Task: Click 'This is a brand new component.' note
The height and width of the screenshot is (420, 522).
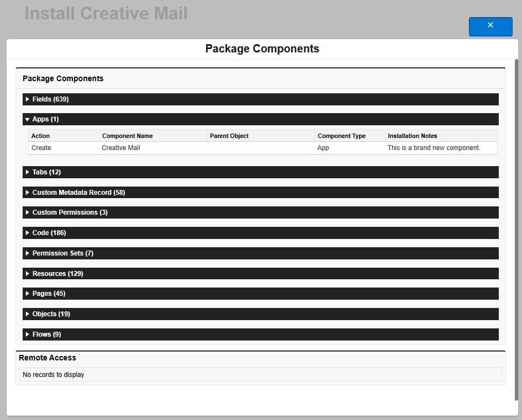Action: pyautogui.click(x=434, y=148)
